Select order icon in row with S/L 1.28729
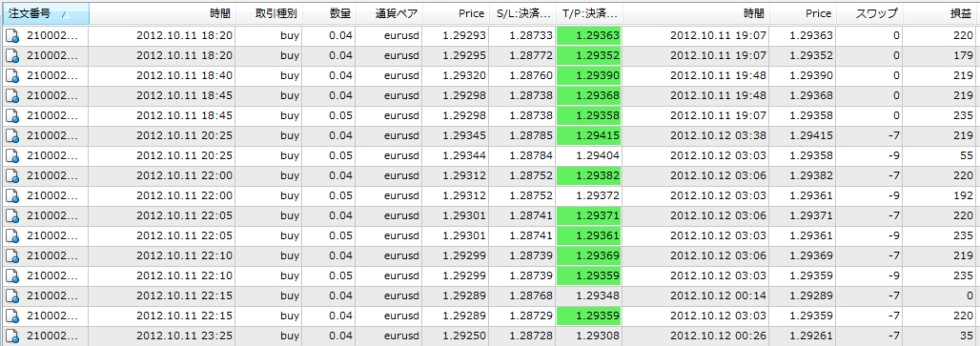The height and width of the screenshot is (346, 980). [x=12, y=316]
